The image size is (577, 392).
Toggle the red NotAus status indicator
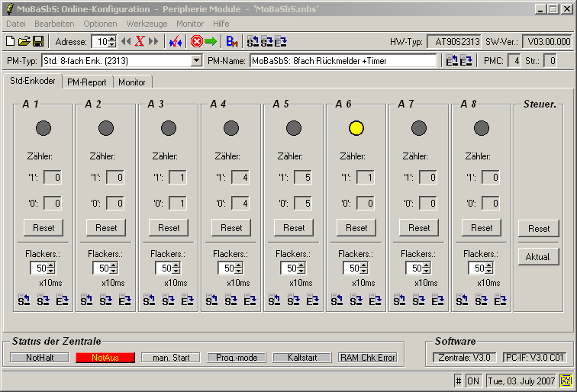(x=105, y=357)
